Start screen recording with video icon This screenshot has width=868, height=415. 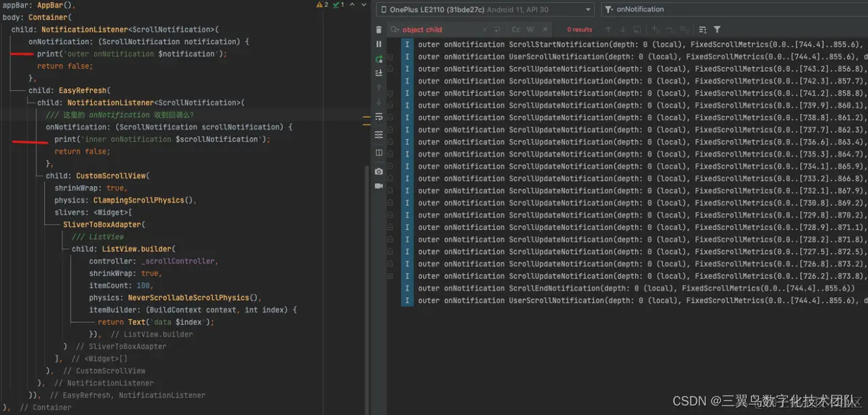click(378, 186)
